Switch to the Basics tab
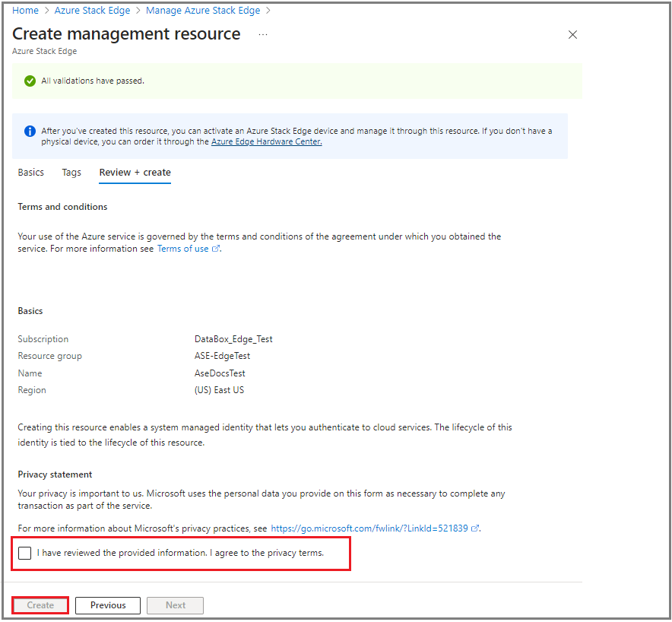Viewport: 672px width, 622px height. click(30, 173)
